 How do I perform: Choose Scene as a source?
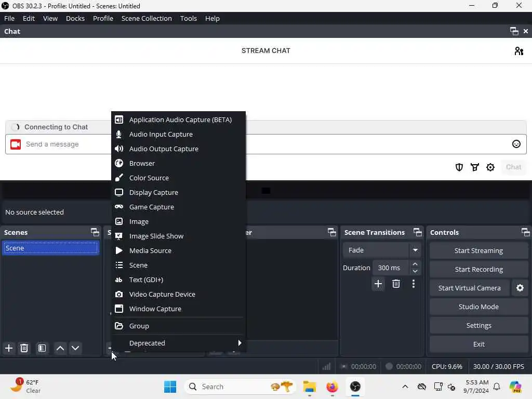(x=178, y=265)
